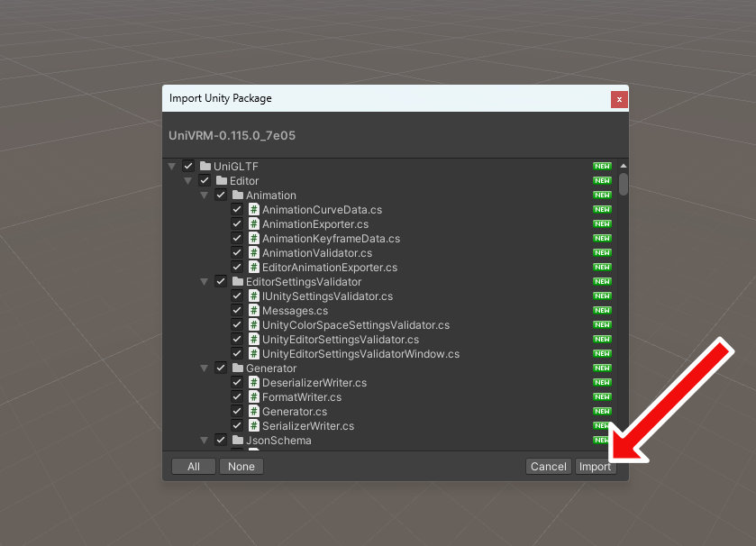Image resolution: width=756 pixels, height=546 pixels.
Task: Click script icon of UnityColorSpaceSettingsValidator.cs
Action: pyautogui.click(x=254, y=324)
